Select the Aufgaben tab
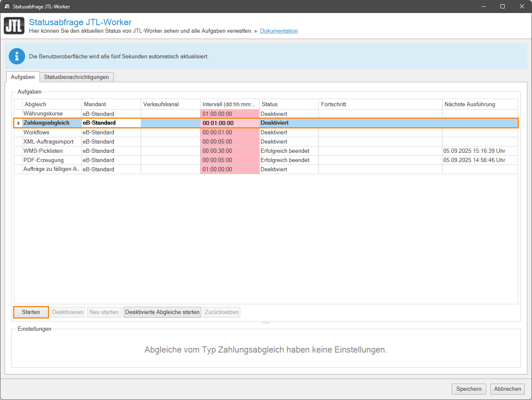This screenshot has width=532, height=400. (x=23, y=77)
